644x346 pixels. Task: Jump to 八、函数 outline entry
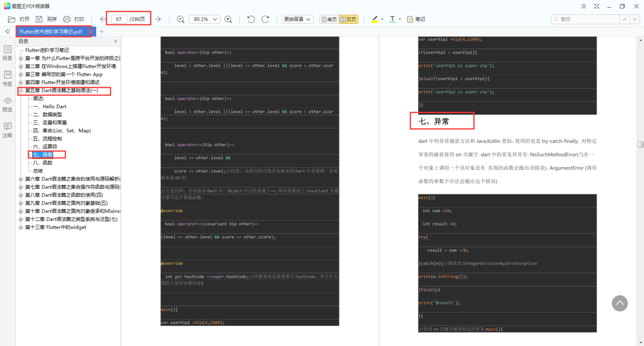point(43,163)
